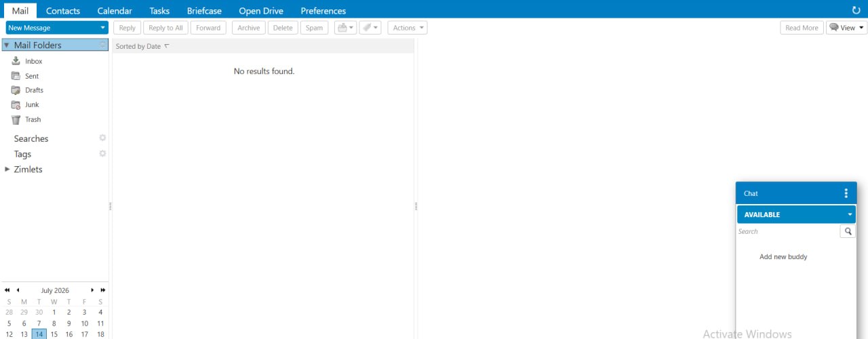
Task: Click the Searches section header
Action: coord(31,138)
